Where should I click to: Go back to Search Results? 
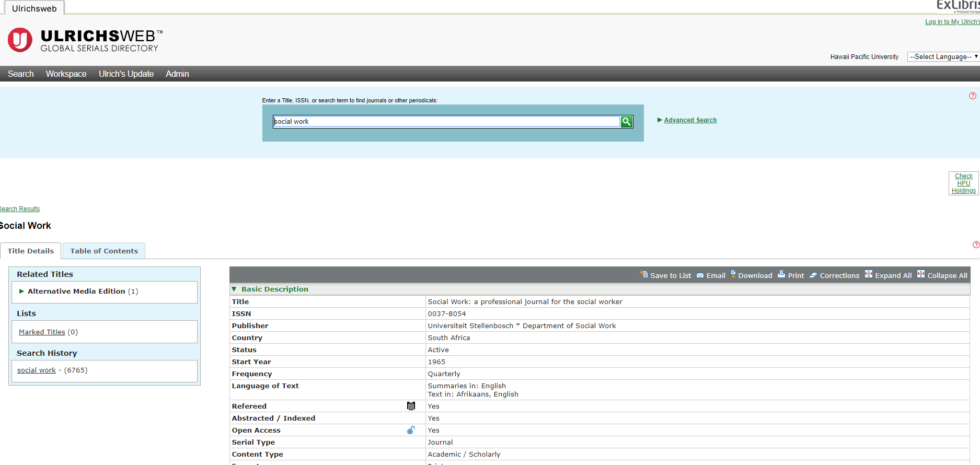pos(20,209)
